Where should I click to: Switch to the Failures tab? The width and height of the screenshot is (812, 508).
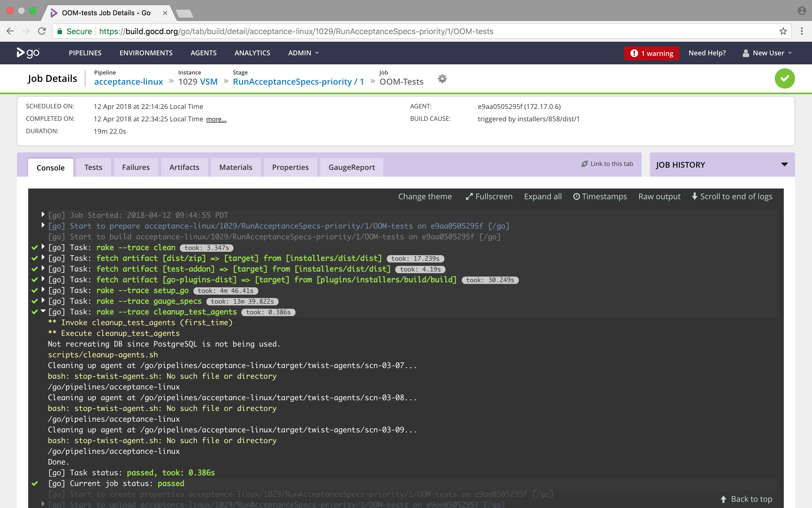click(x=136, y=167)
